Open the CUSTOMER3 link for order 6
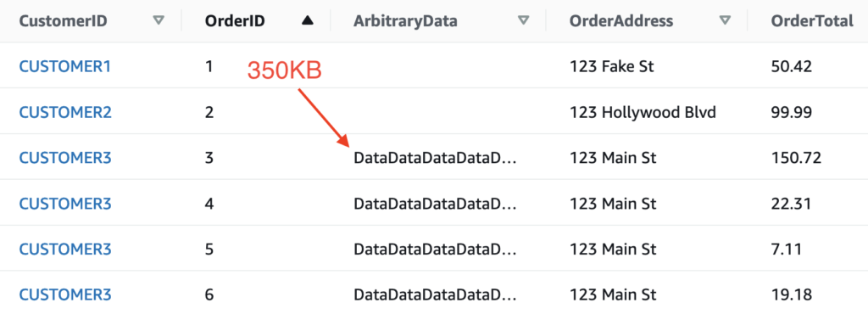The image size is (868, 314). (x=64, y=294)
